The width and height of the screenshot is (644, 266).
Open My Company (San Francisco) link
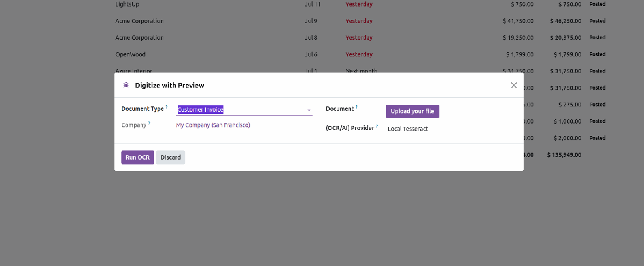pyautogui.click(x=213, y=125)
